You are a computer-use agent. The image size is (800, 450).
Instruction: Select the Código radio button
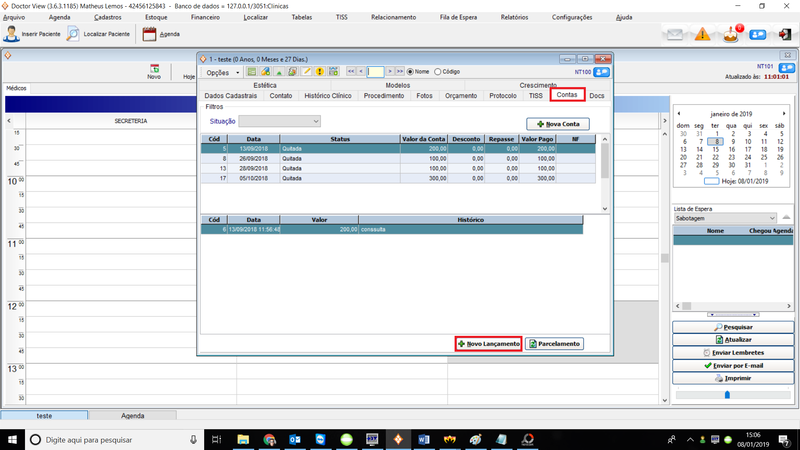437,72
